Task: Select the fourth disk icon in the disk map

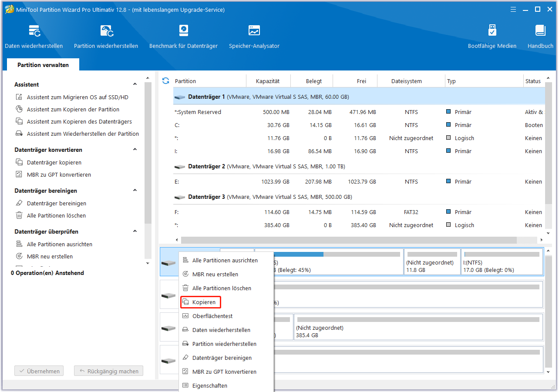Action: [x=168, y=361]
